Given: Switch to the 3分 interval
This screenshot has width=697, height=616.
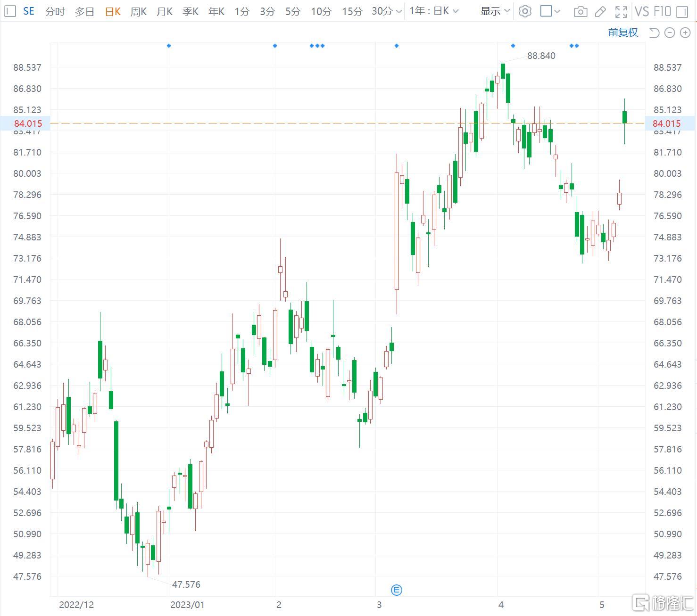Looking at the screenshot, I should pos(267,11).
